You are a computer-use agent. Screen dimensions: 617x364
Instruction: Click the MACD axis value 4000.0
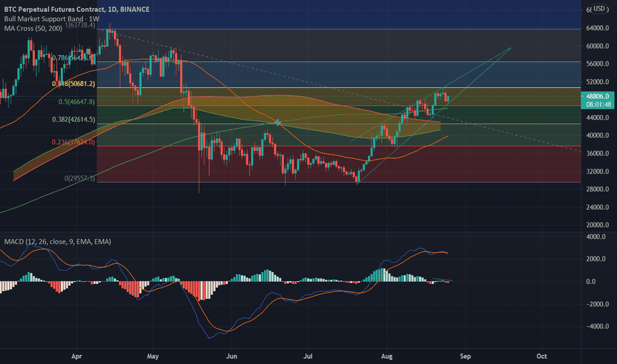[596, 237]
